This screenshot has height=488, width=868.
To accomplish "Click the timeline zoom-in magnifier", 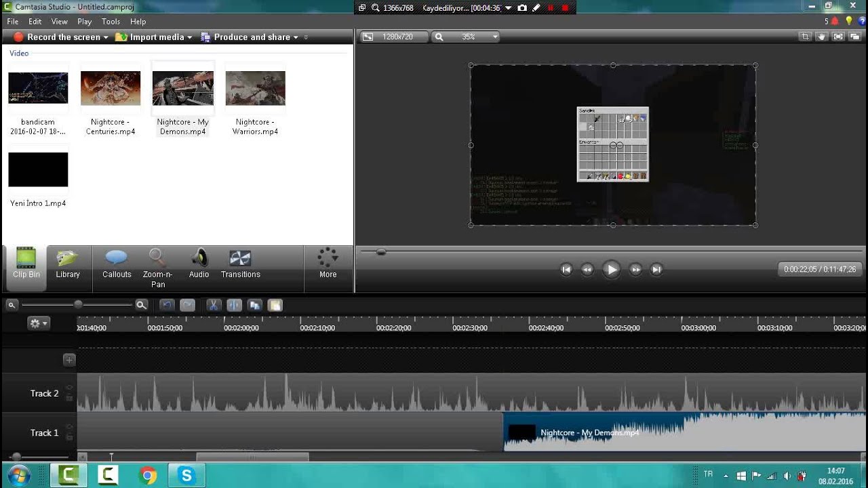I will pos(141,305).
